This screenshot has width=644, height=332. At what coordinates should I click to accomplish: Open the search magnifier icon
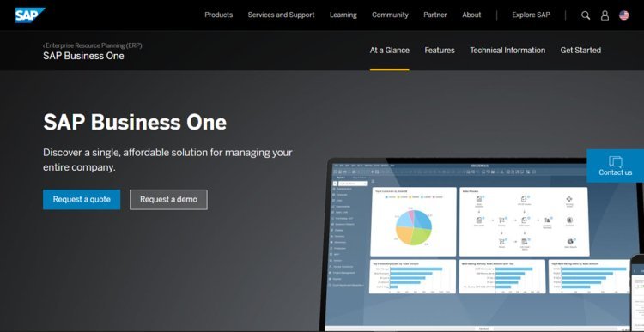586,15
